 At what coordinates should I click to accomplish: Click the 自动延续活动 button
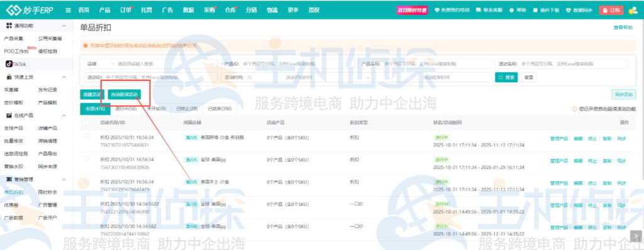[x=125, y=94]
